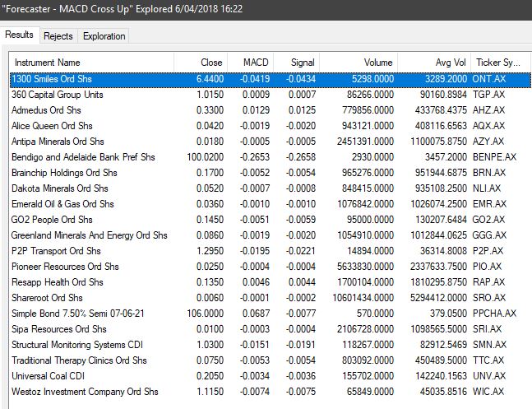Select Brainchip Holdings Ord Shs row
This screenshot has width=532, height=409.
click(x=271, y=173)
